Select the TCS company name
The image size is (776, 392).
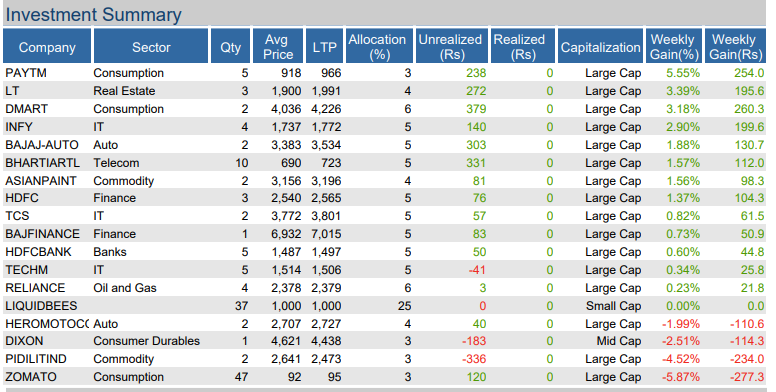[17, 216]
